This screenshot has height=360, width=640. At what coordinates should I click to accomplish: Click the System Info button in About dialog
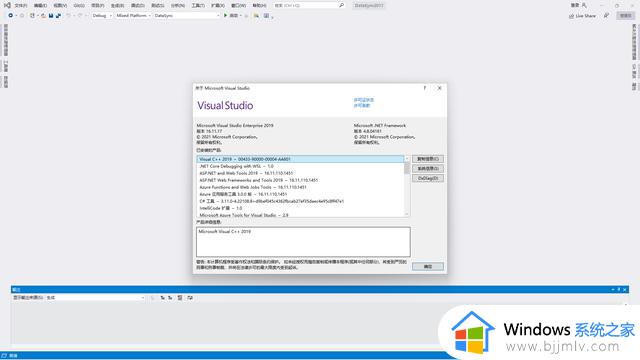point(428,169)
